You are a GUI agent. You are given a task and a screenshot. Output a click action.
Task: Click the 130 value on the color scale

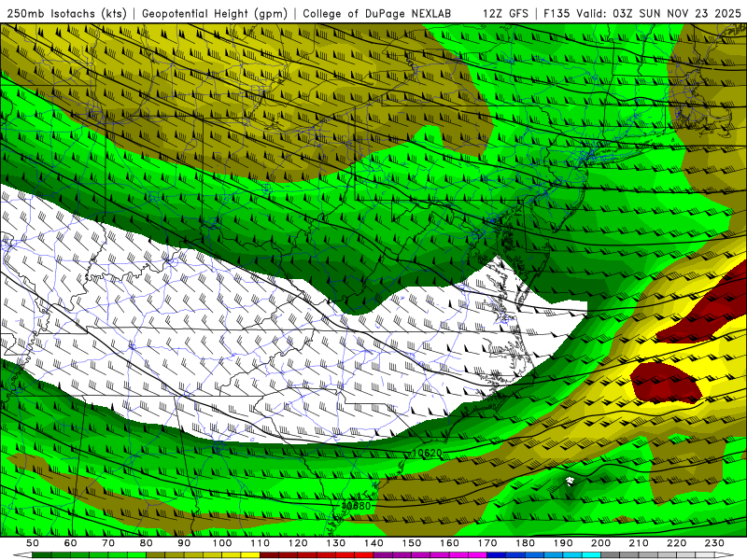336,543
